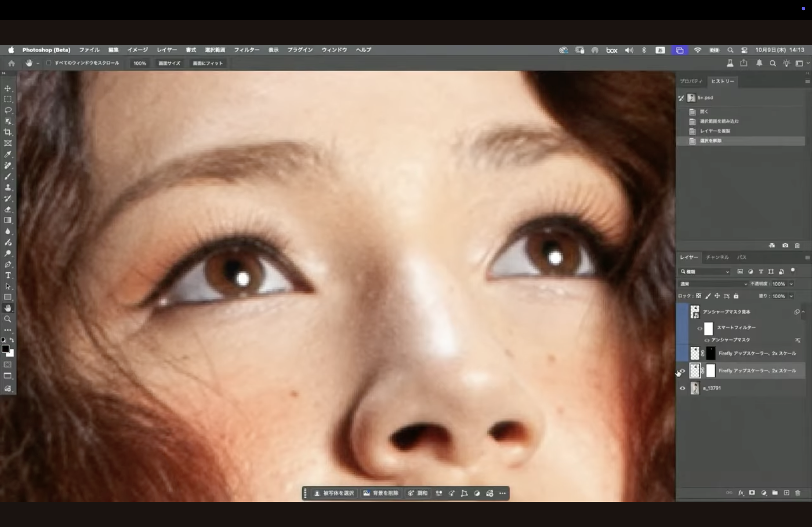Choose the Zoom magnifier tool
812x527 pixels.
(8, 319)
